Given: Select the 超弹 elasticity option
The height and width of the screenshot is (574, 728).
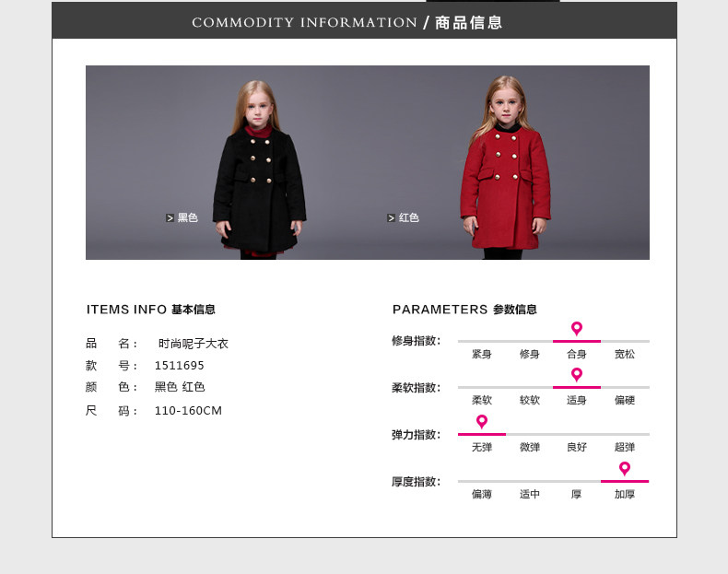Looking at the screenshot, I should point(625,448).
